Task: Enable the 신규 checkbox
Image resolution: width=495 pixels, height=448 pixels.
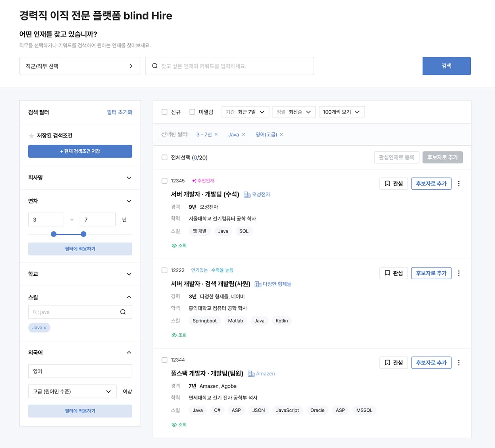Action: pos(164,112)
